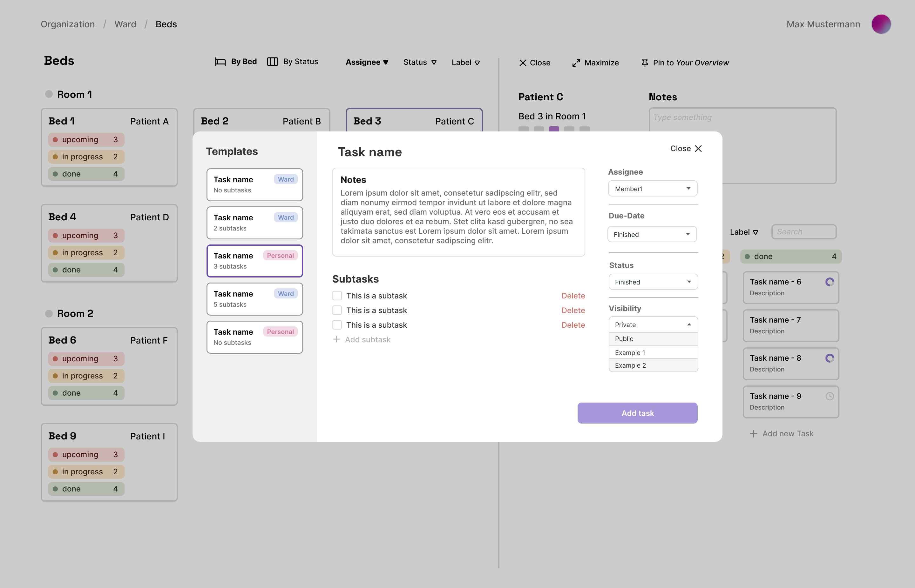Image resolution: width=915 pixels, height=588 pixels.
Task: Open the Due-Date dropdown
Action: coord(652,234)
